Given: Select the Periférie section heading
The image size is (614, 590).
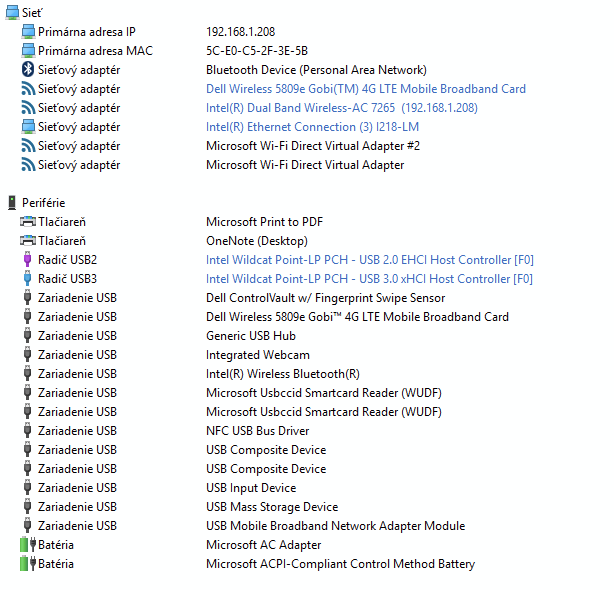Looking at the screenshot, I should 43,203.
